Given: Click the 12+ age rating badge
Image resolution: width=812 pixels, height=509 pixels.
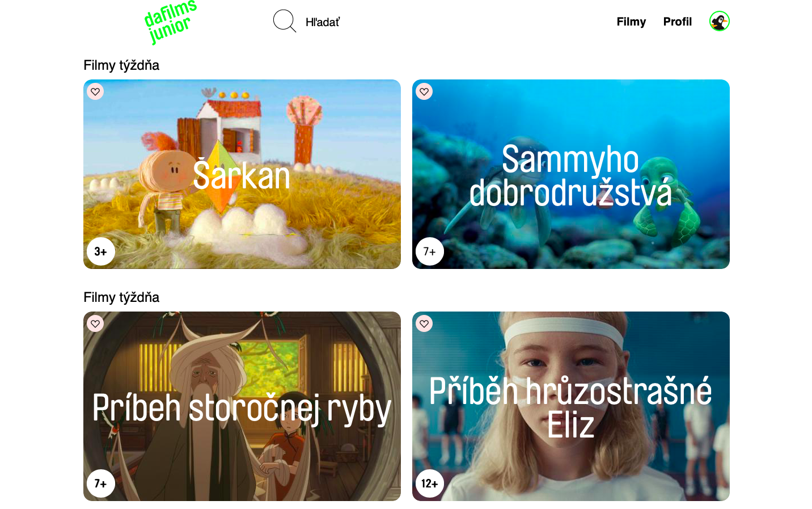Looking at the screenshot, I should click(x=430, y=483).
